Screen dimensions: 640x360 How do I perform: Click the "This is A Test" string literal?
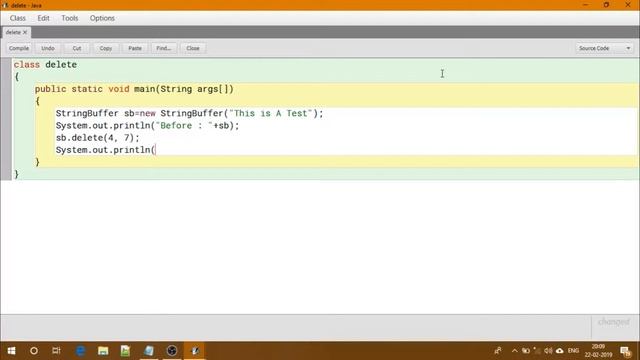coord(271,113)
